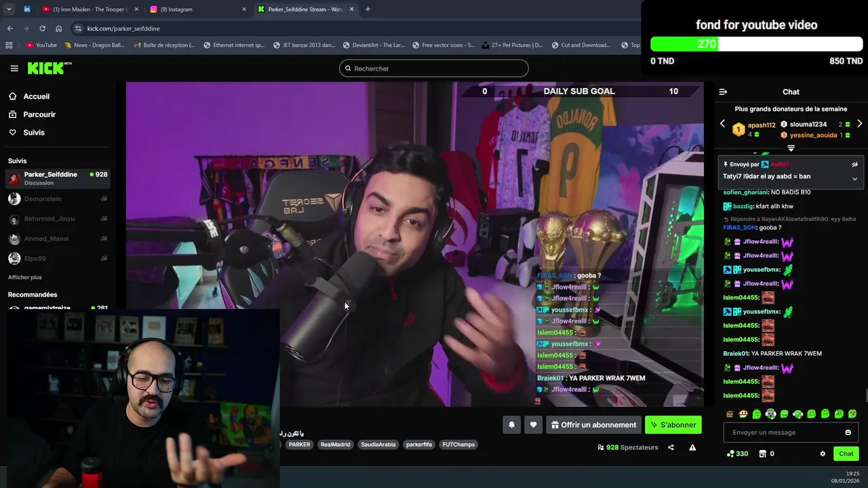
Task: Open YouTube bookmark
Action: [41, 45]
